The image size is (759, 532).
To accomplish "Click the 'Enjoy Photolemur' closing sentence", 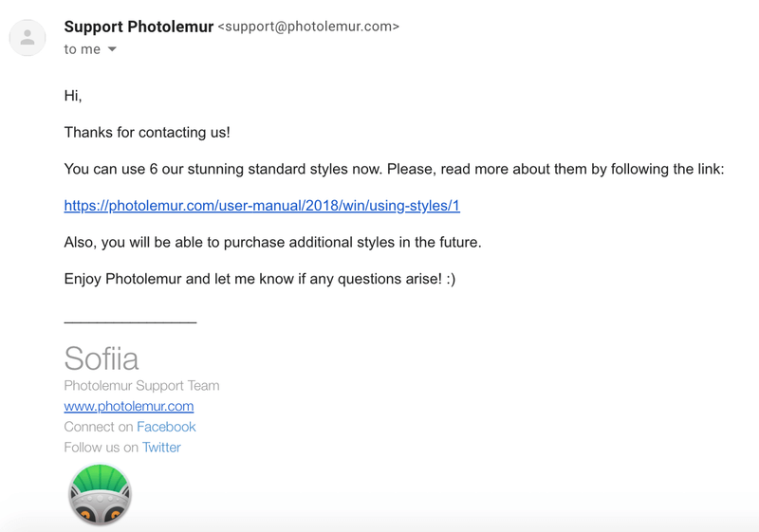I will tap(260, 279).
